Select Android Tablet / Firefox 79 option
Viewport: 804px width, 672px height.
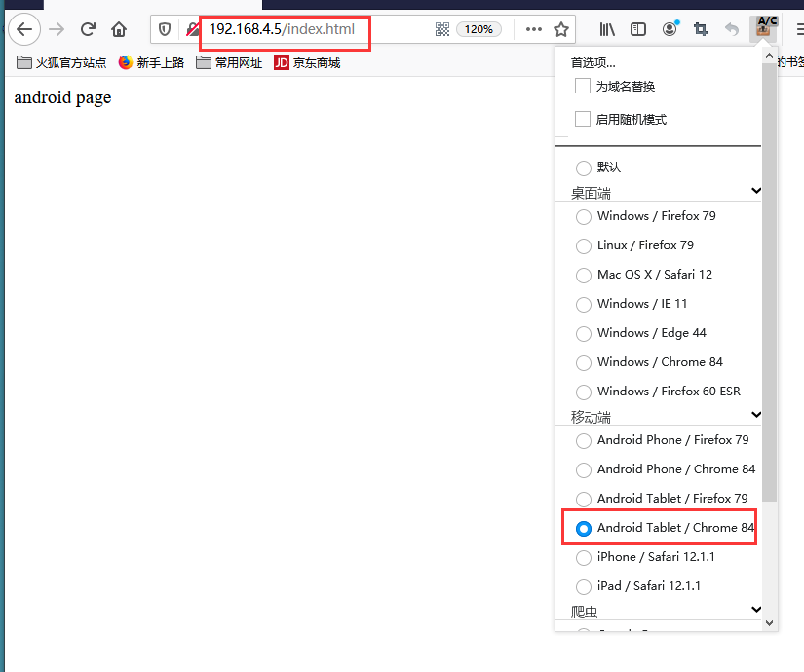click(x=584, y=500)
